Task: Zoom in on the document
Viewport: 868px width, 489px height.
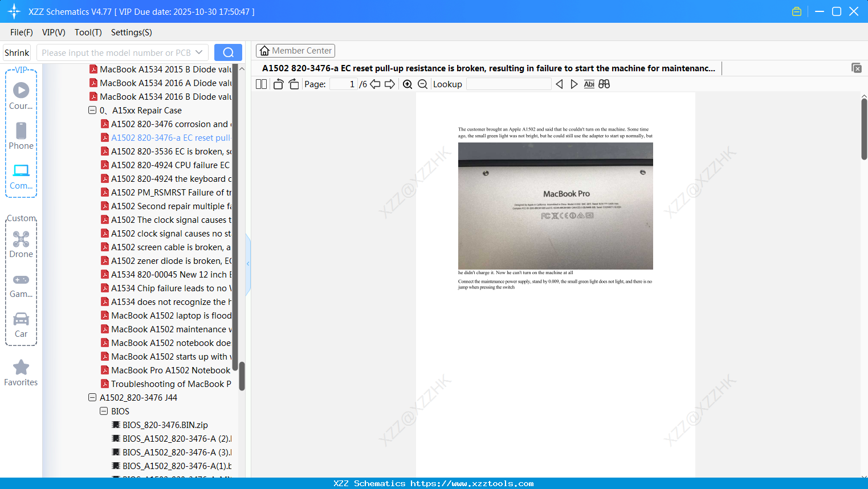Action: point(407,84)
